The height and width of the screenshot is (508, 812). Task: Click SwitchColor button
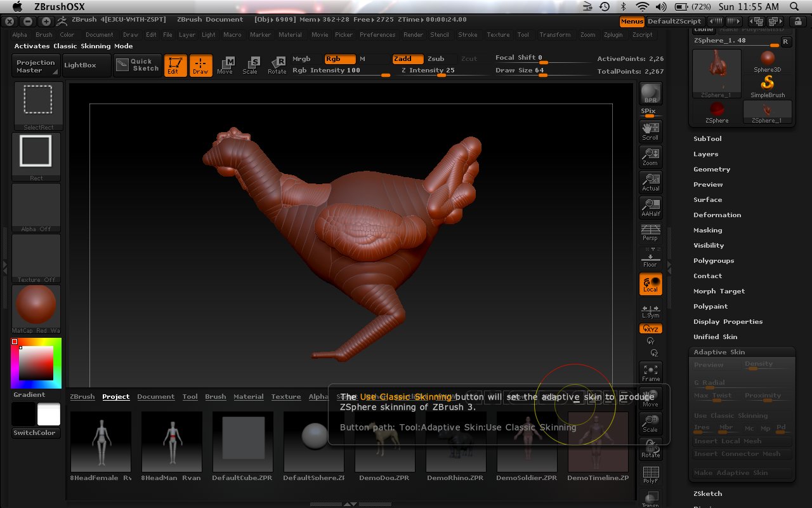click(x=36, y=432)
